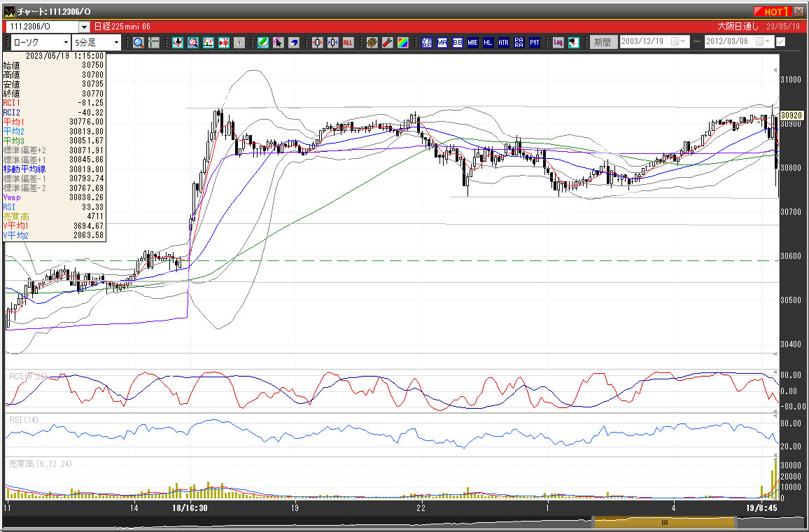Open the red wrench tool icon
Screen dimensions: 809x532
(x=388, y=42)
